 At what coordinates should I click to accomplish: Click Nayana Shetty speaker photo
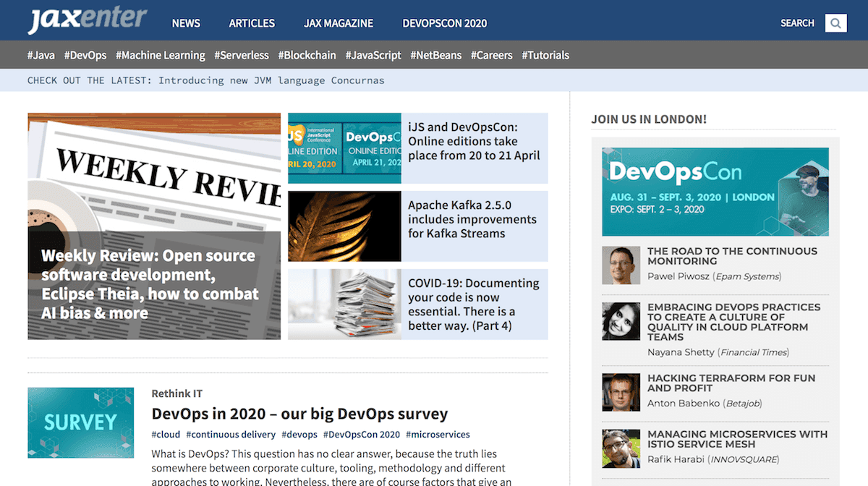[621, 321]
